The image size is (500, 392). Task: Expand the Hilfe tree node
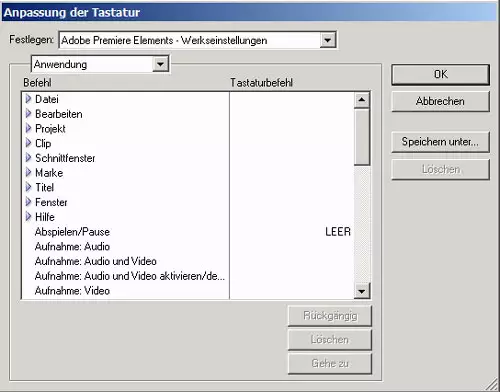click(28, 216)
